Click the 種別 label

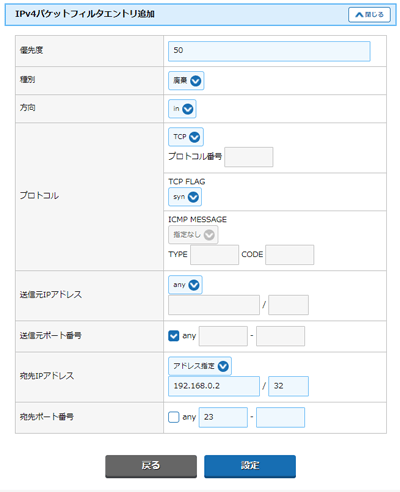[27, 80]
